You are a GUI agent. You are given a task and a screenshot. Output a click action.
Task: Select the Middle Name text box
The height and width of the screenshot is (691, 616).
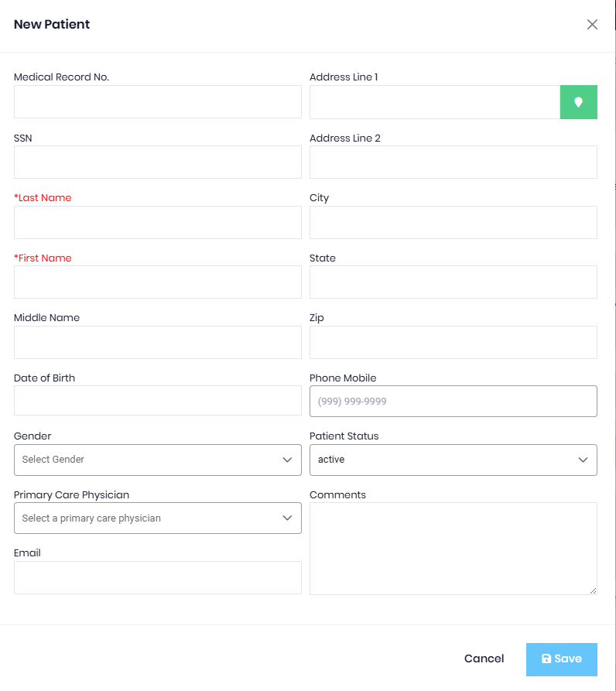(x=158, y=343)
